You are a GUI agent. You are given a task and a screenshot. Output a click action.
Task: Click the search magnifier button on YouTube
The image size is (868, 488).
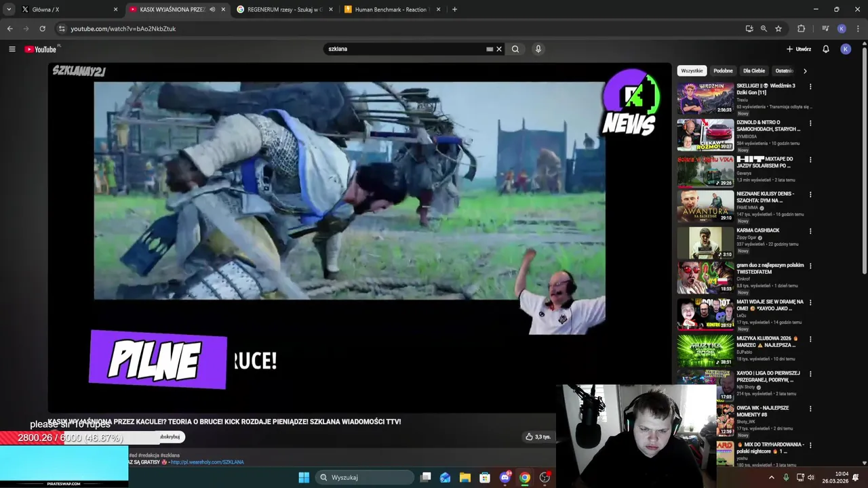(515, 49)
